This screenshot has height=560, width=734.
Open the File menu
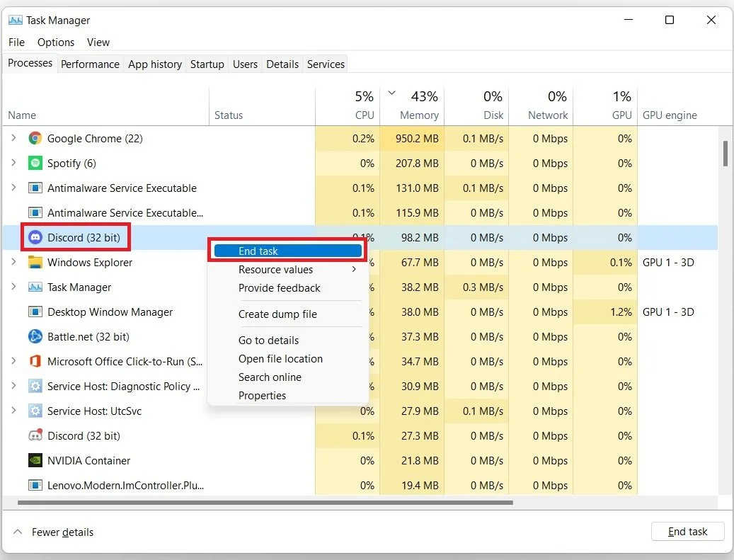click(x=16, y=42)
